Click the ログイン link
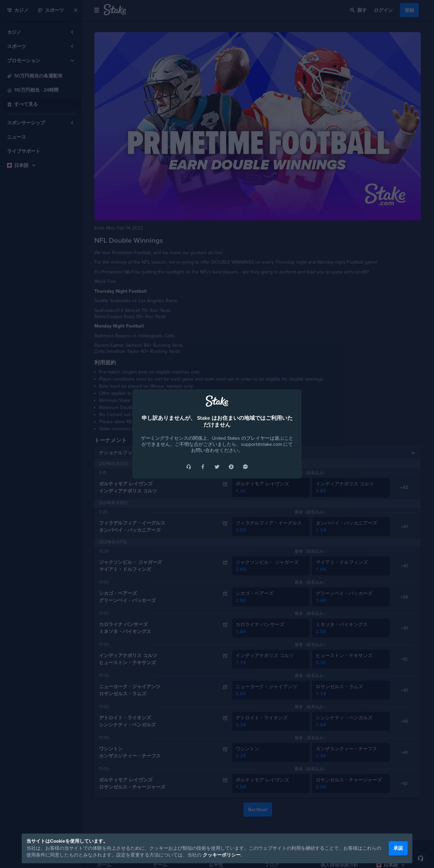Viewport: 434px width, 868px height. coord(383,10)
